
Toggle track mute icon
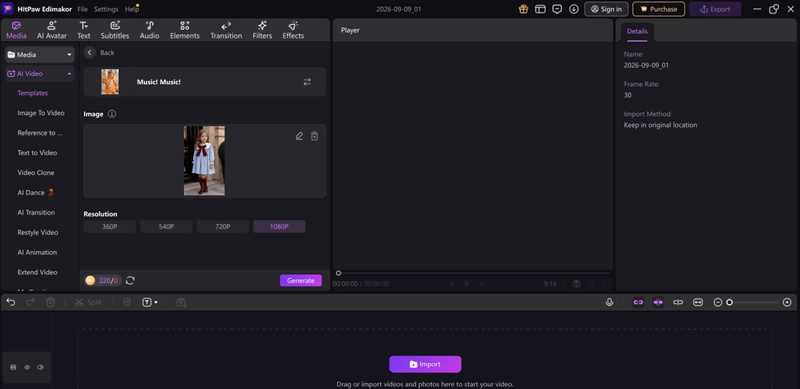(41, 367)
